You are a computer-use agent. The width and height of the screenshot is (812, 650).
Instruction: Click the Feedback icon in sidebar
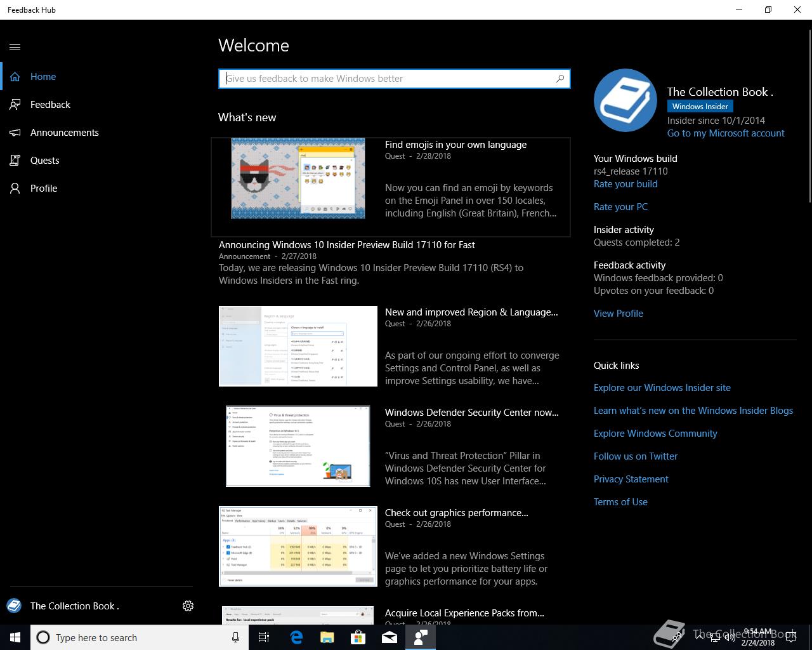[15, 105]
